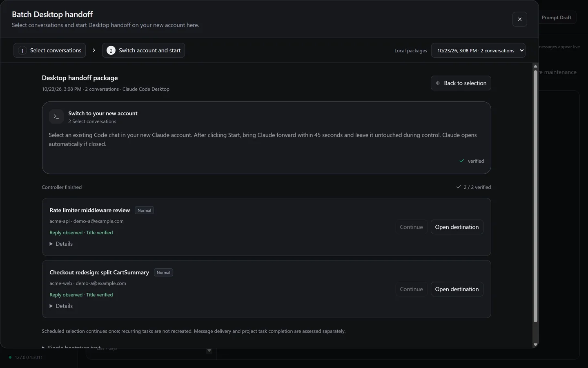The width and height of the screenshot is (588, 368).
Task: Go to step 1 Select conversations
Action: point(49,50)
